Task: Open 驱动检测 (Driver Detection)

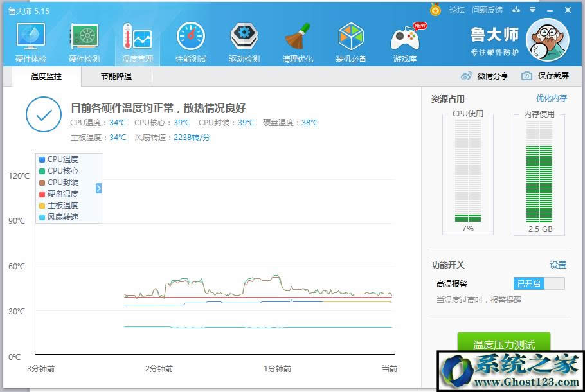Action: click(x=244, y=40)
